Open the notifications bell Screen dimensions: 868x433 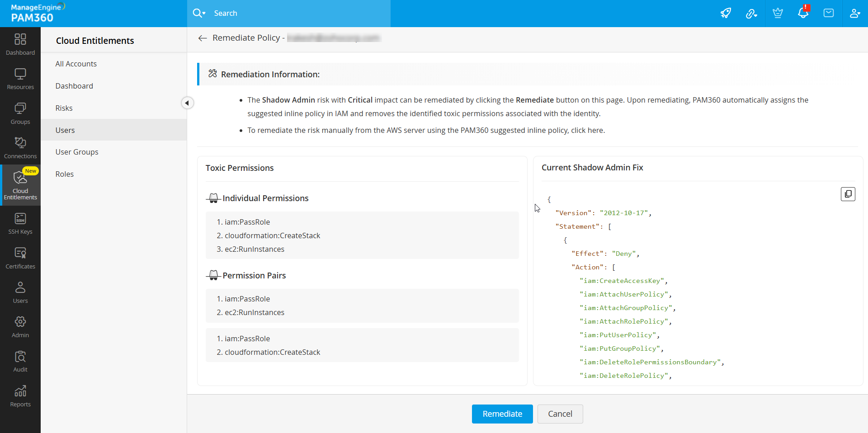803,13
